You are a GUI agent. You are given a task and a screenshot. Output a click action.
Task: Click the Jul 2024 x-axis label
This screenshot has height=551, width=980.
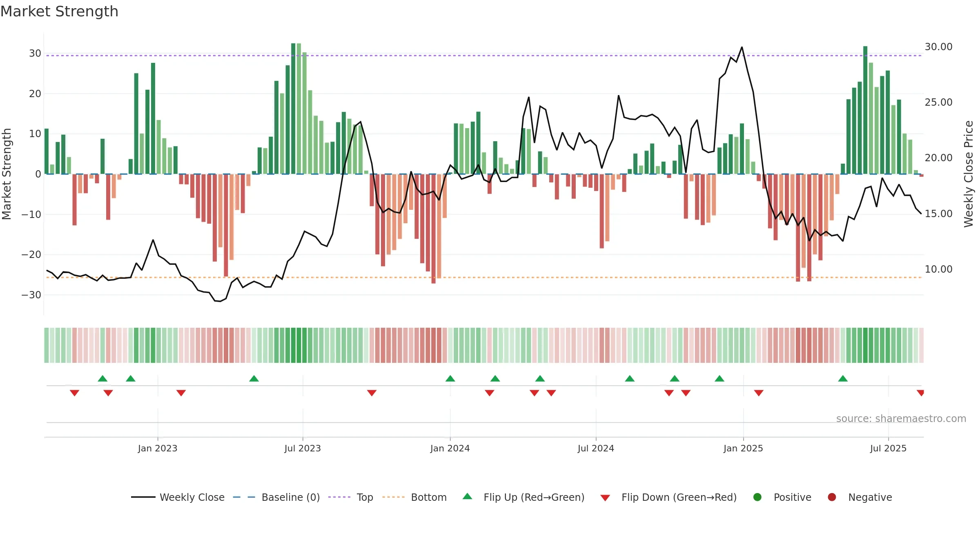pyautogui.click(x=596, y=449)
